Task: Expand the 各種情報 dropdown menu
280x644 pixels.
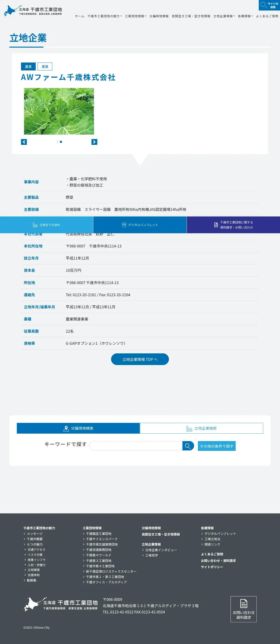Action: 245,16
